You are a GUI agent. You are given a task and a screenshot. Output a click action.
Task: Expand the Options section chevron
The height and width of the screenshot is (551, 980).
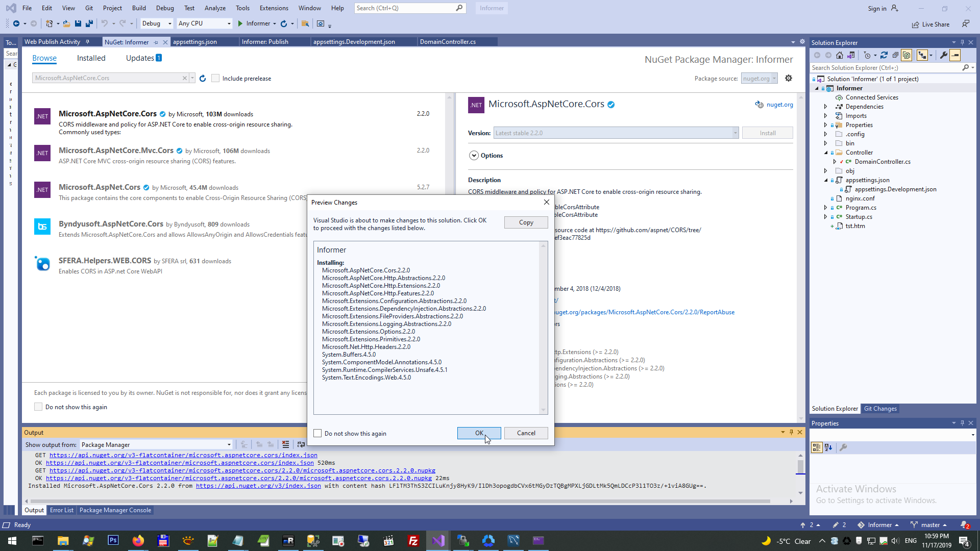point(474,156)
